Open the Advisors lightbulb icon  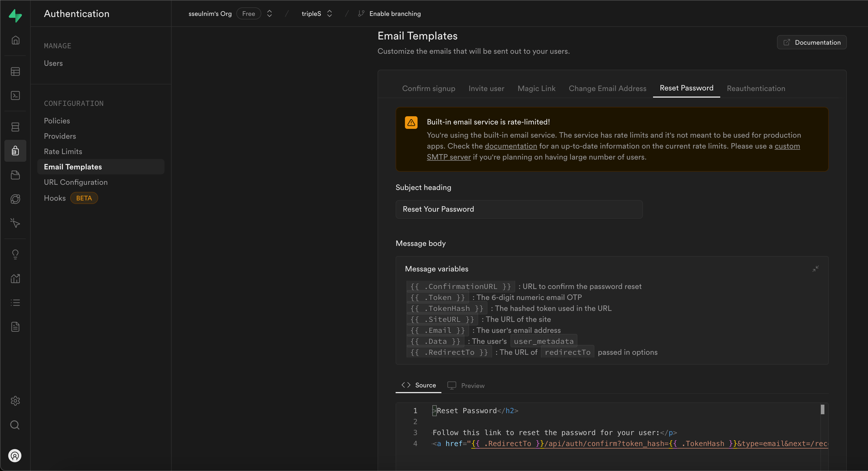(x=15, y=254)
